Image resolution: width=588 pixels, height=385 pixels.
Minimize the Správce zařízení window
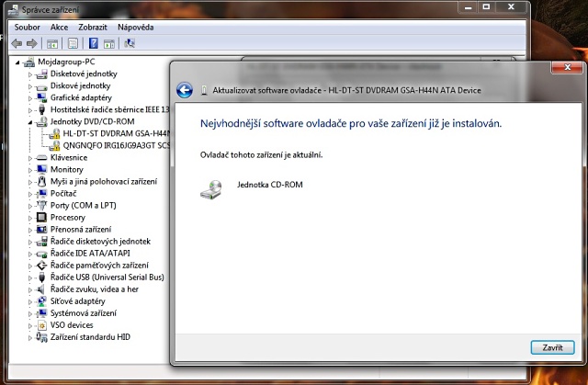coord(468,7)
